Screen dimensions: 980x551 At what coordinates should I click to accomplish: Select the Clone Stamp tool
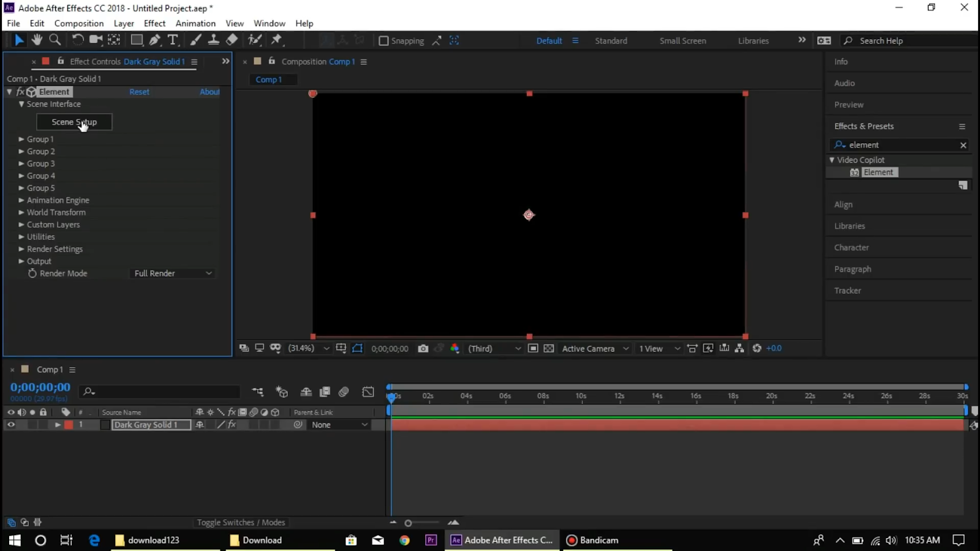(214, 40)
